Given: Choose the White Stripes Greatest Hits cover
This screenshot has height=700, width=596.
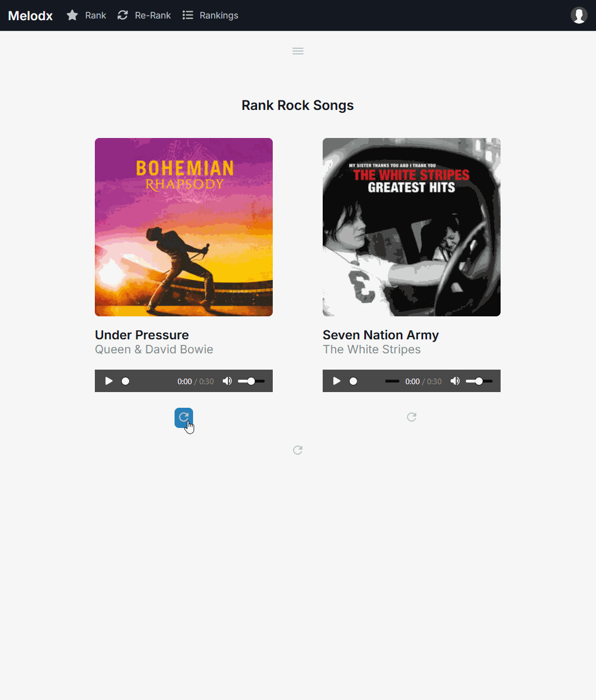Looking at the screenshot, I should [411, 227].
